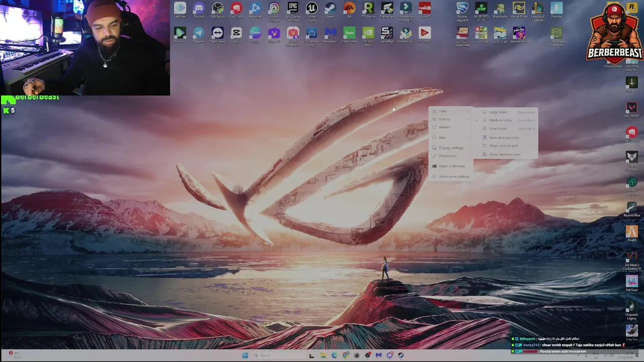Launch the Hogwarts Legacy icon
The width and height of the screenshot is (644, 362).
point(631,310)
